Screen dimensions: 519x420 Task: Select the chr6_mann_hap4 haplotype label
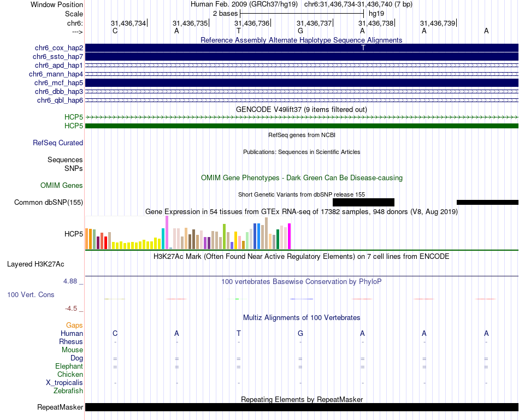(x=56, y=74)
